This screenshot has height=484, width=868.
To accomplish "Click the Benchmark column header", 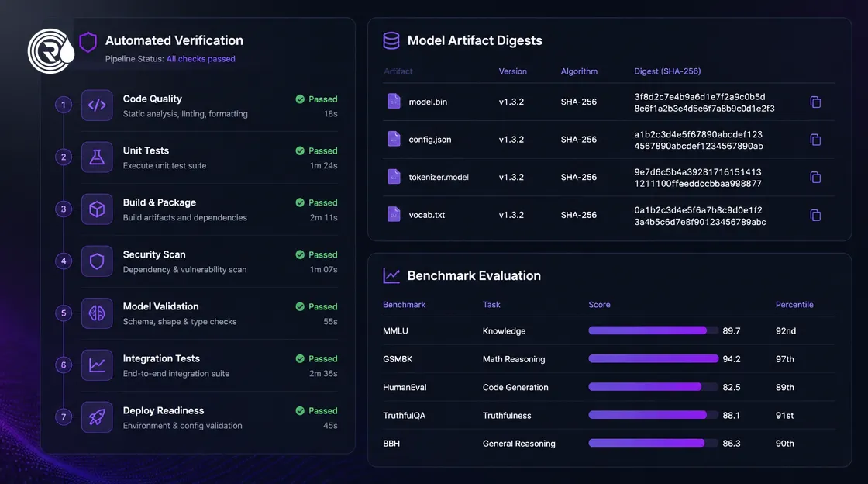I will pos(404,305).
